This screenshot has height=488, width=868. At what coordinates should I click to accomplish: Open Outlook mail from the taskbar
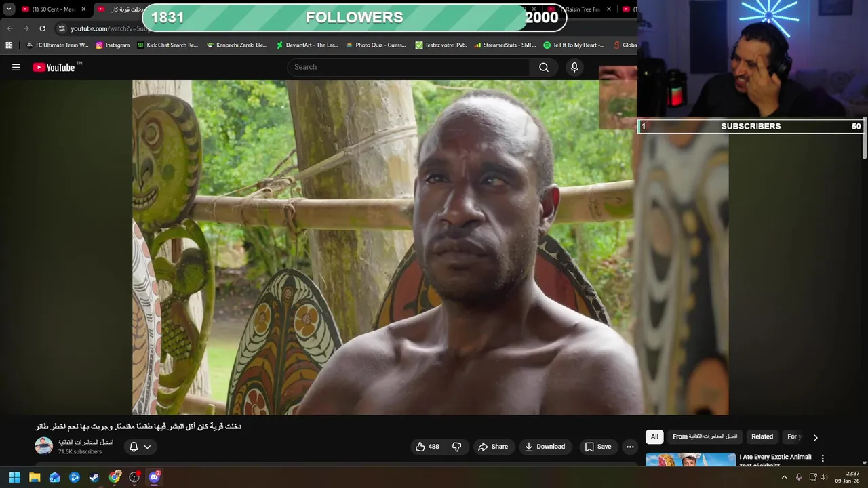coord(54,477)
